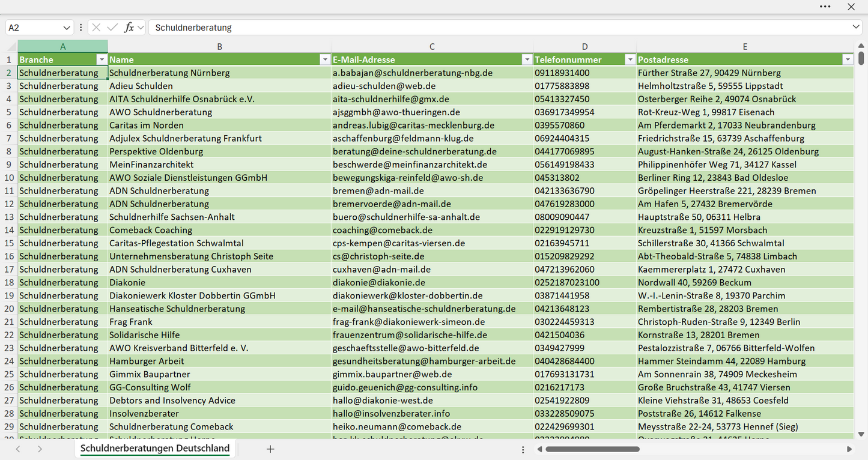Click the Select All corner triangle
The image size is (868, 460).
(x=12, y=47)
